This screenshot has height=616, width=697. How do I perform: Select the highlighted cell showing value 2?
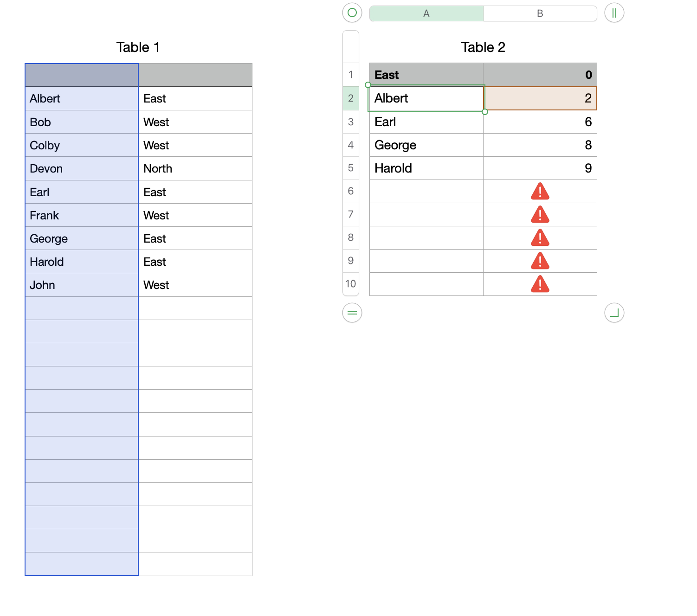point(540,98)
